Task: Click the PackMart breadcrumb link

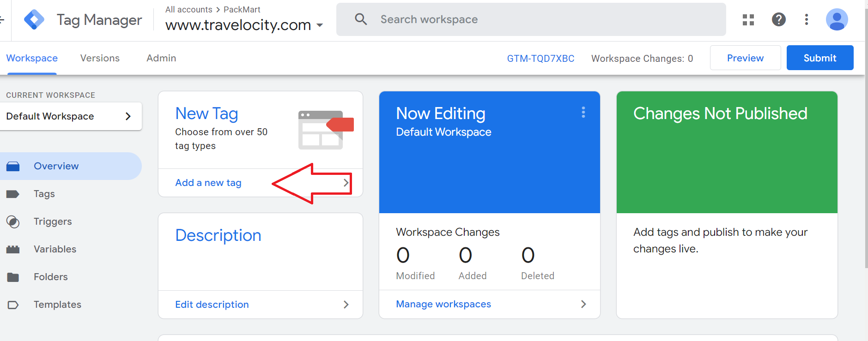Action: tap(242, 10)
